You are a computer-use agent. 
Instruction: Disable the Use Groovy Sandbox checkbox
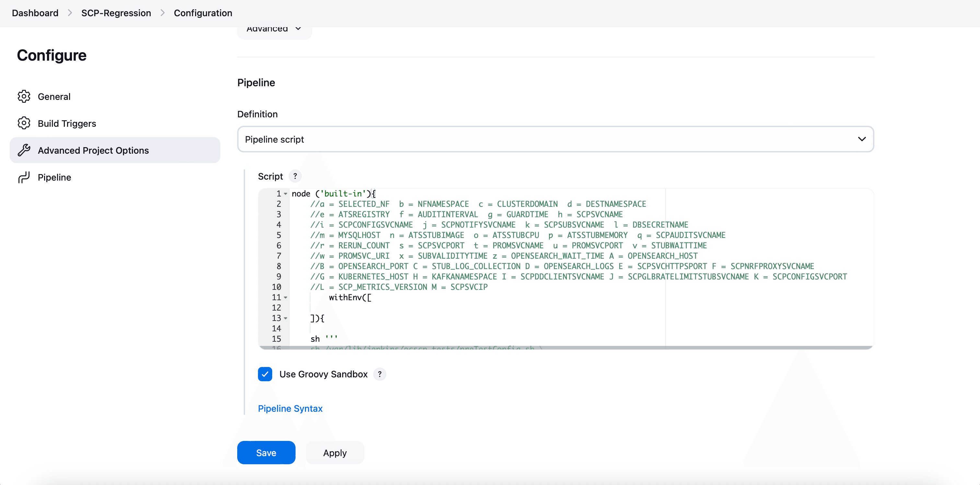pos(265,374)
